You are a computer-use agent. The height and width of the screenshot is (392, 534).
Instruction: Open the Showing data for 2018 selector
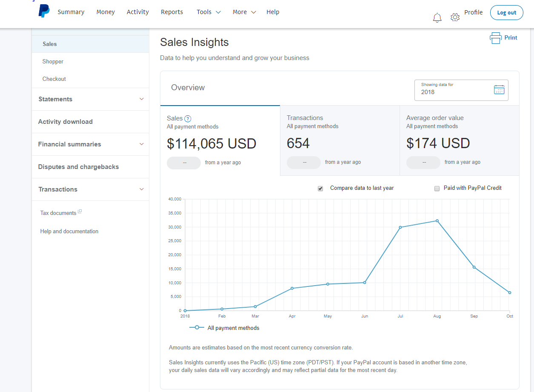(x=461, y=90)
